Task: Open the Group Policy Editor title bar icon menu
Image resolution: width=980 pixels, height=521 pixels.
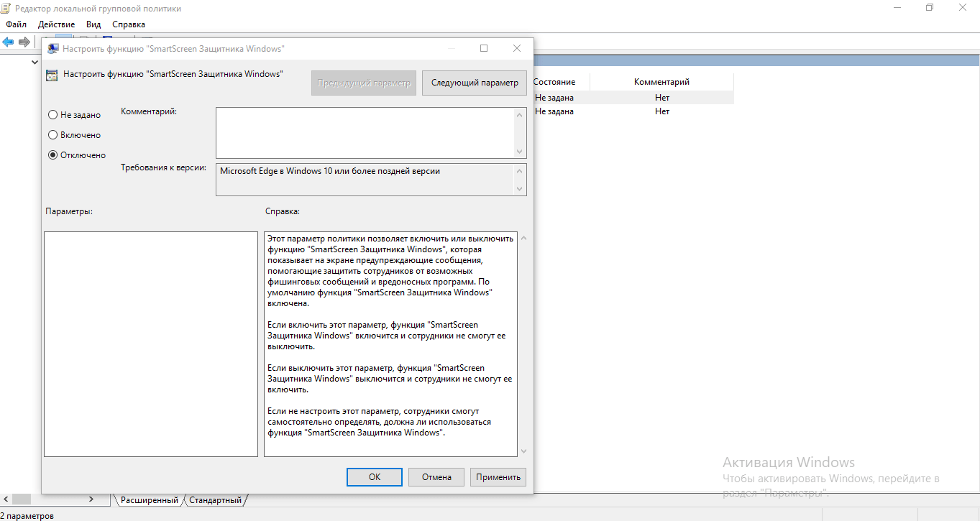Action: 5,8
